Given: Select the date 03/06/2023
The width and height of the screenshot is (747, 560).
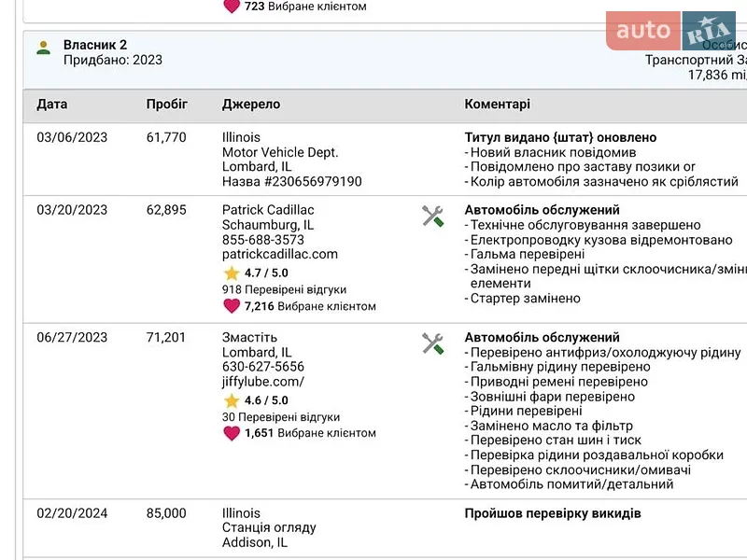Looking at the screenshot, I should (x=72, y=137).
